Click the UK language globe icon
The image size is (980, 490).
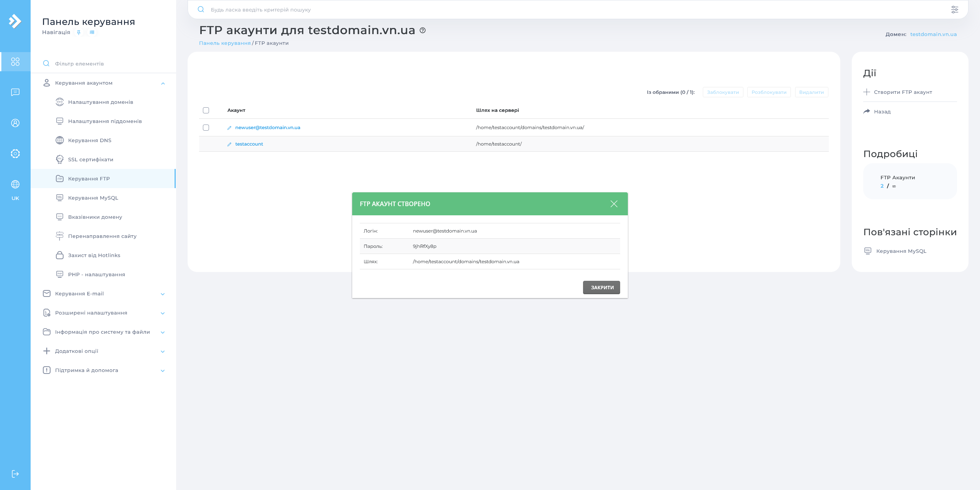click(15, 184)
